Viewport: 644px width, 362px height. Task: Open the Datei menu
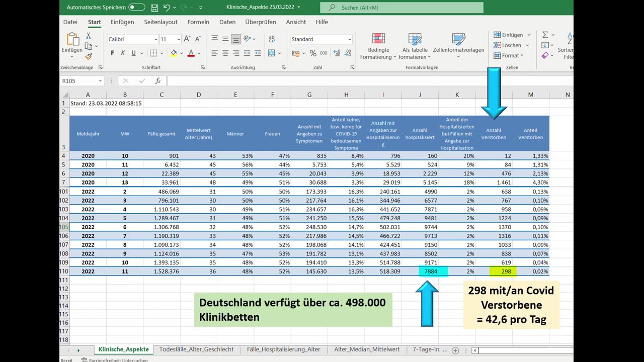coord(70,22)
